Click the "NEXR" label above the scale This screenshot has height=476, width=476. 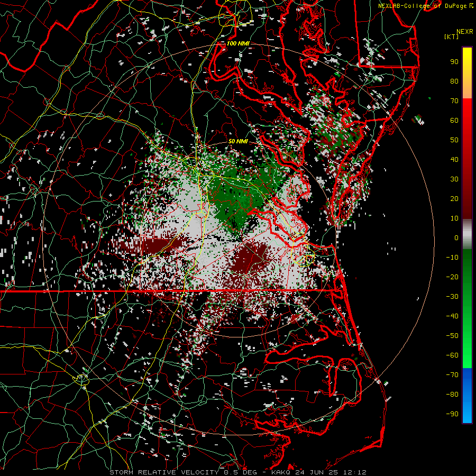click(x=464, y=32)
